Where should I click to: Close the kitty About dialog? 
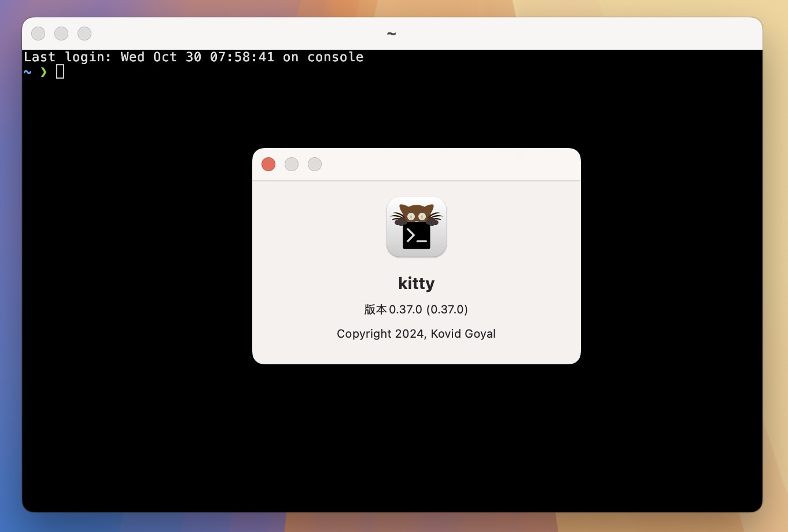[268, 164]
